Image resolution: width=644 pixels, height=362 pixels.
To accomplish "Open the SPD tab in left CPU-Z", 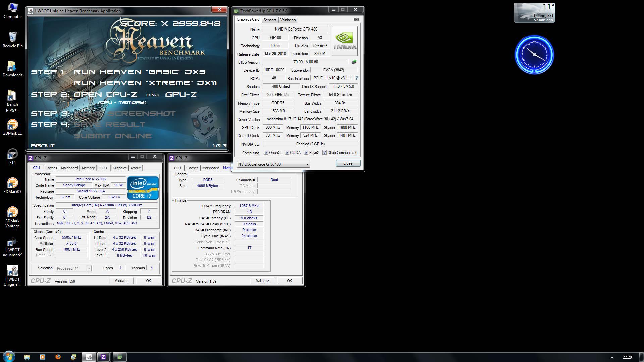I will 104,168.
